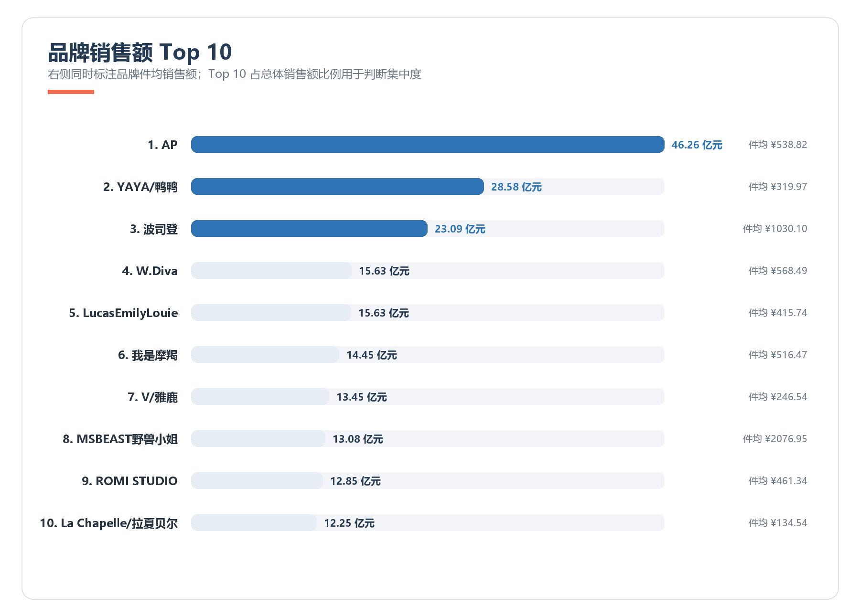Click 件均 ¥134.54 for La Chapelle
Image resolution: width=860 pixels, height=616 pixels.
coord(777,523)
